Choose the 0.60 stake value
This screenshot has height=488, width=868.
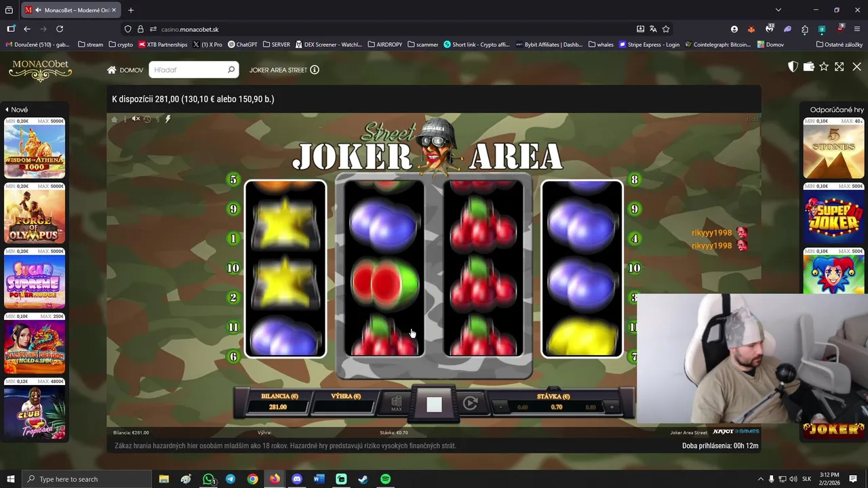tap(522, 407)
